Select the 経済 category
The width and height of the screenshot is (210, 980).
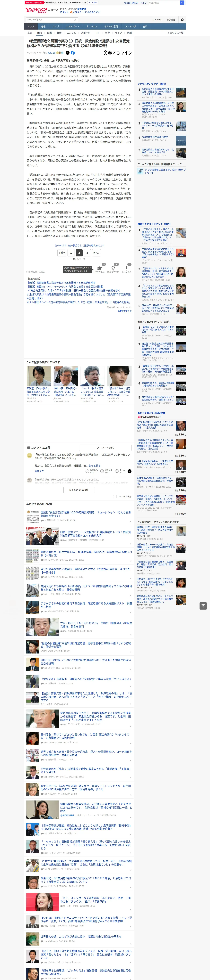(x=59, y=33)
